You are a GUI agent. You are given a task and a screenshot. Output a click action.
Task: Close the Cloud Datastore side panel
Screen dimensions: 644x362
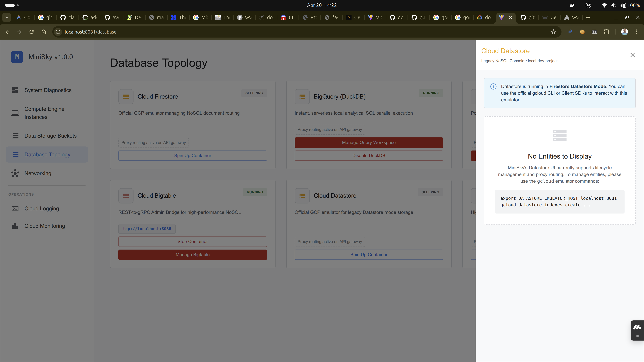(632, 55)
